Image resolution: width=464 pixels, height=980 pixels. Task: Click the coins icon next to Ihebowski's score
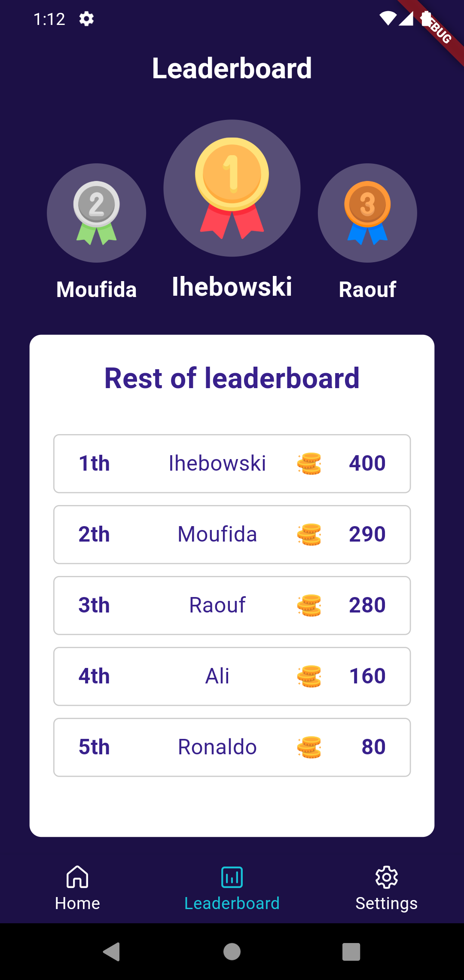[x=310, y=463]
